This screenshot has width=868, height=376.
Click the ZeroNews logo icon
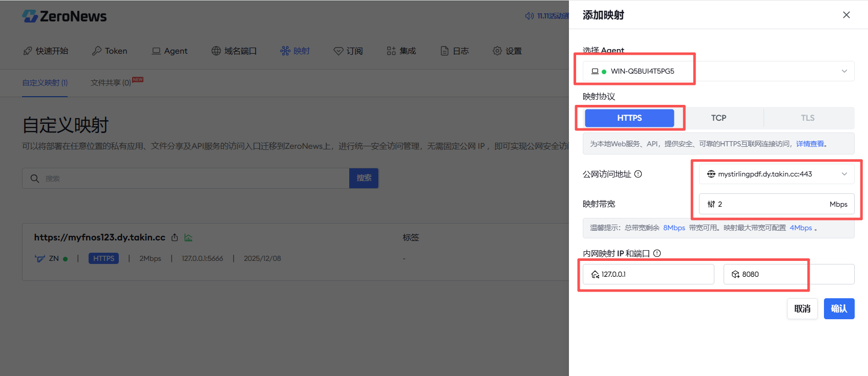pyautogui.click(x=30, y=16)
